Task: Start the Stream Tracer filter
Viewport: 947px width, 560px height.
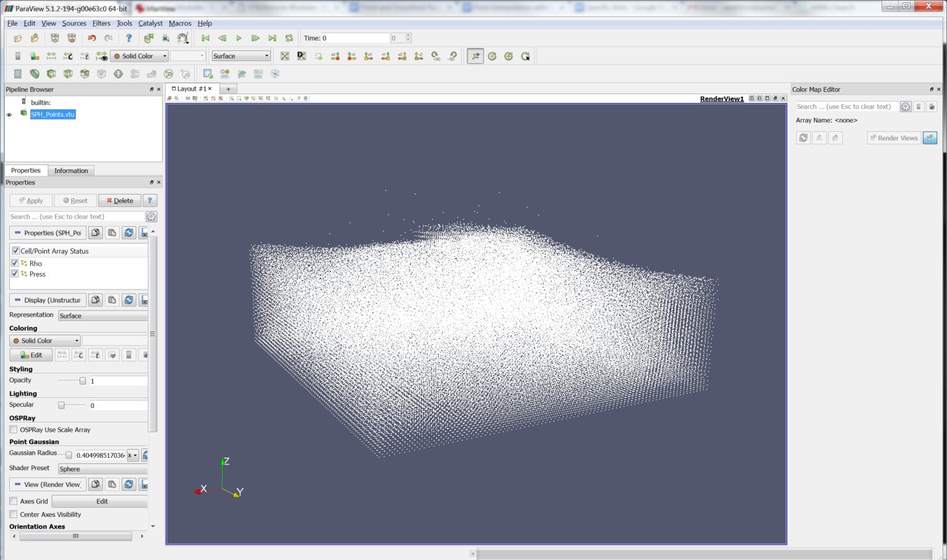Action: pos(134,73)
